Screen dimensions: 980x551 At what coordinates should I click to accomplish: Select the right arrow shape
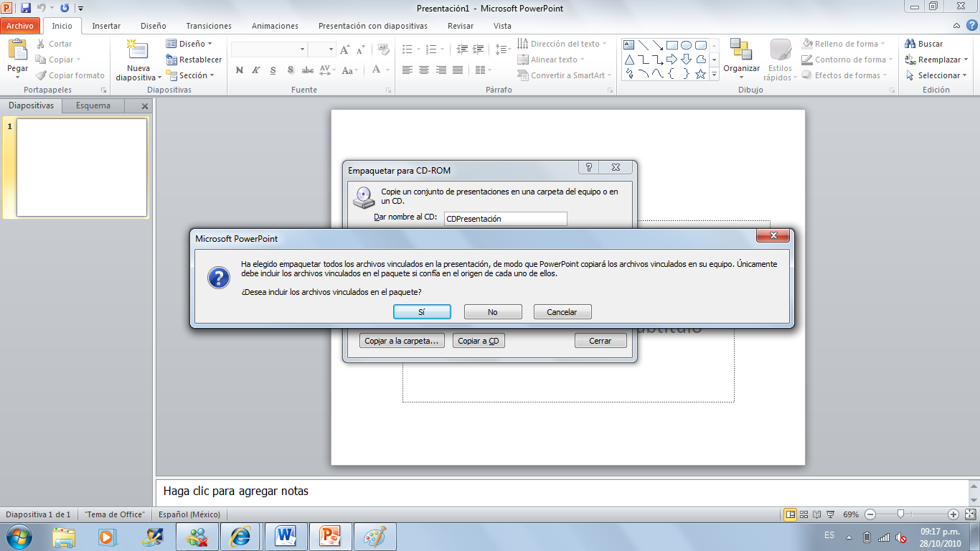tap(672, 59)
